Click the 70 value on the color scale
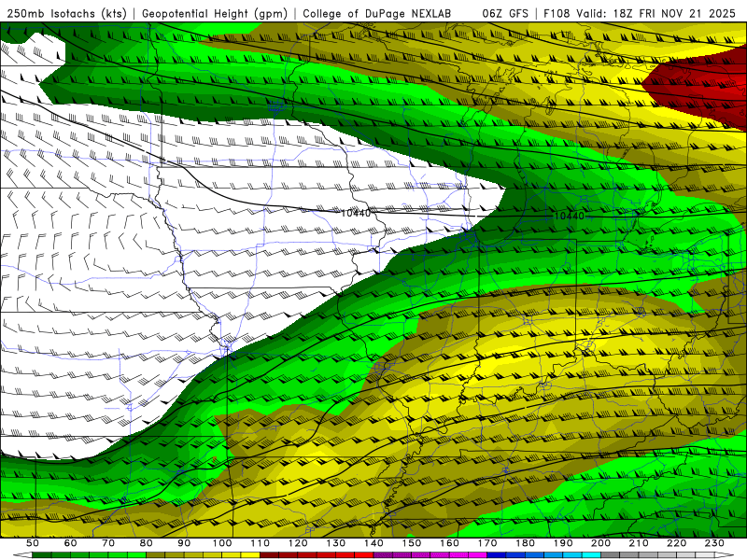 coord(108,543)
